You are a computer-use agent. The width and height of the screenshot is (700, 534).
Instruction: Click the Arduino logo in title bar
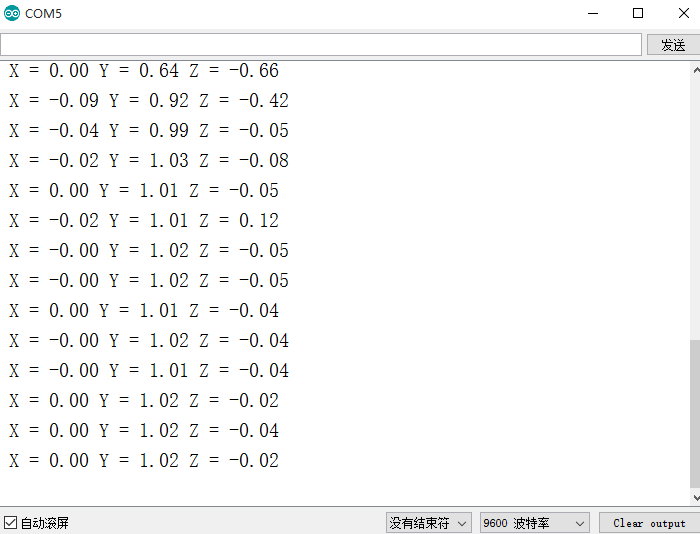[12, 13]
